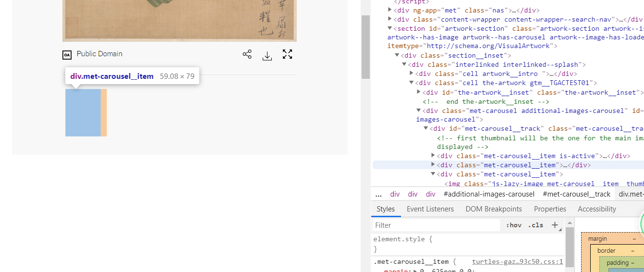Toggle the :hov element state panel
This screenshot has height=272, width=644.
[x=513, y=225]
